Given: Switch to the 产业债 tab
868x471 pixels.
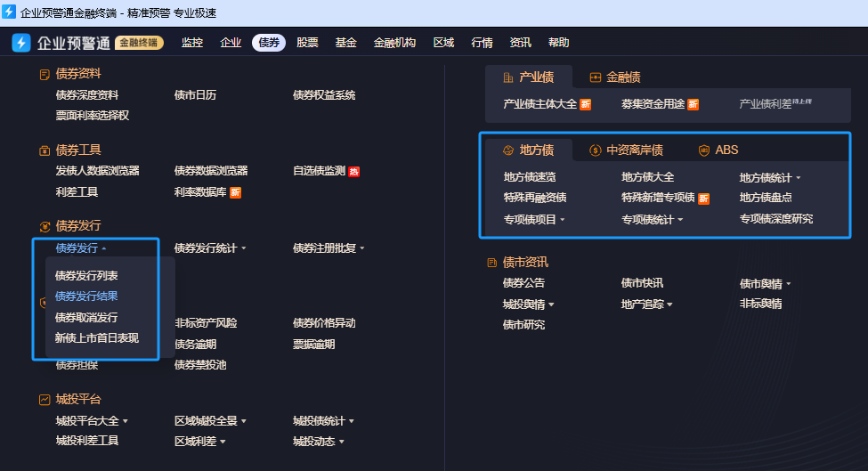Looking at the screenshot, I should point(529,77).
